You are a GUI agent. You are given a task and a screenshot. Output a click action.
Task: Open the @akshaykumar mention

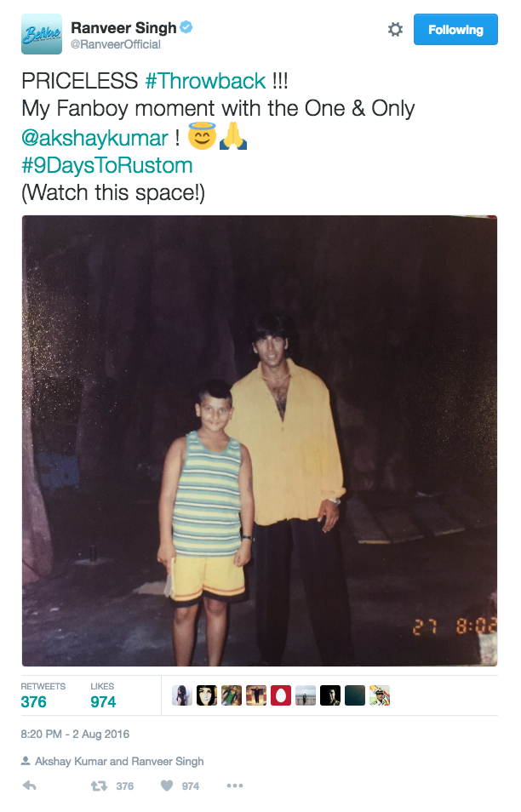click(94, 138)
